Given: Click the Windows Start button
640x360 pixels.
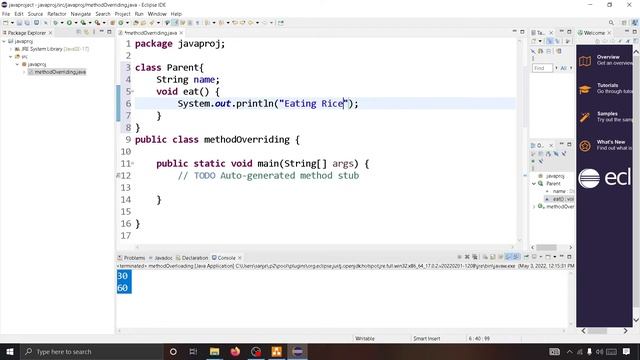Looking at the screenshot, I should pyautogui.click(x=10, y=351).
